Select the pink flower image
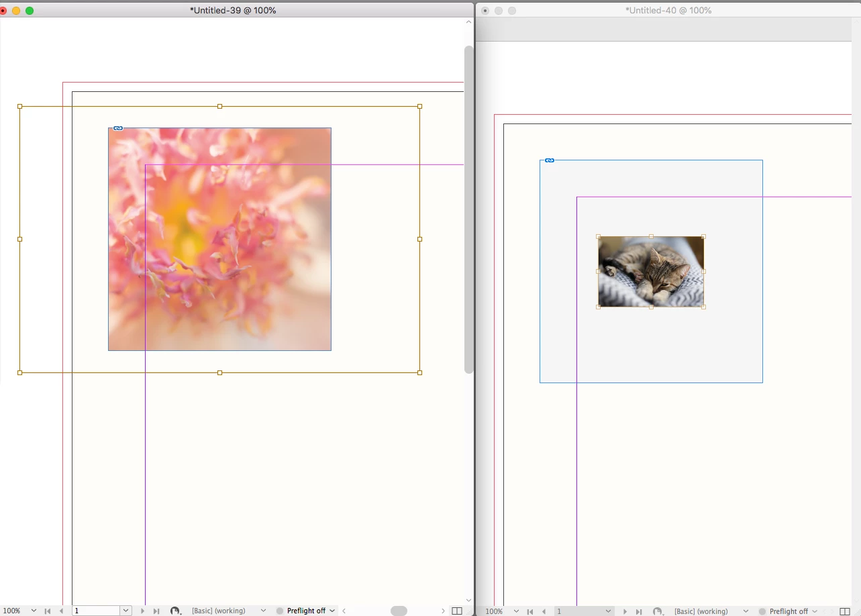The height and width of the screenshot is (616, 861). [219, 239]
